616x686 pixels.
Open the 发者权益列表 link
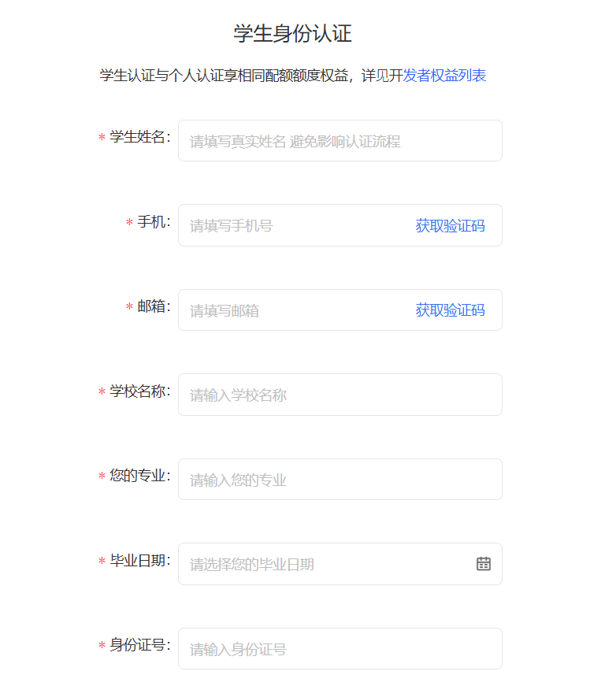coord(444,76)
